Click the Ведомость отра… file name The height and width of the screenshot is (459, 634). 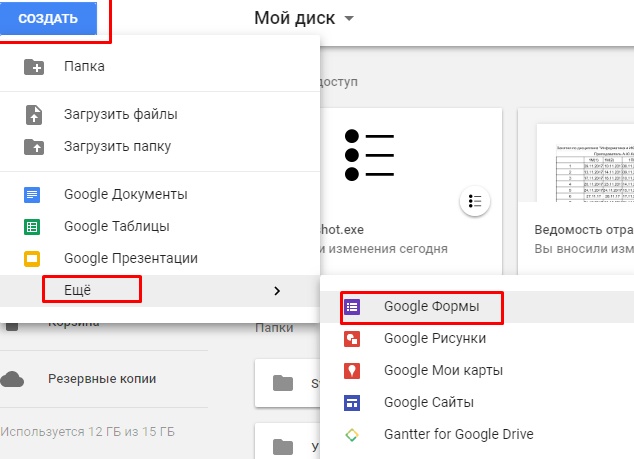(584, 230)
